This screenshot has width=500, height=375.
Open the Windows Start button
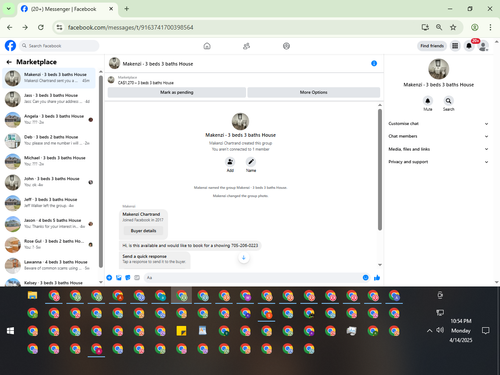click(10, 331)
